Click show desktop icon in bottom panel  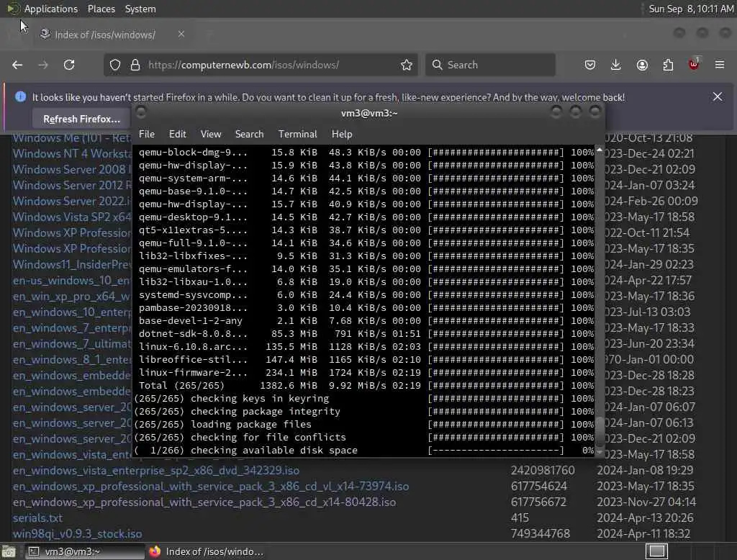click(9, 551)
